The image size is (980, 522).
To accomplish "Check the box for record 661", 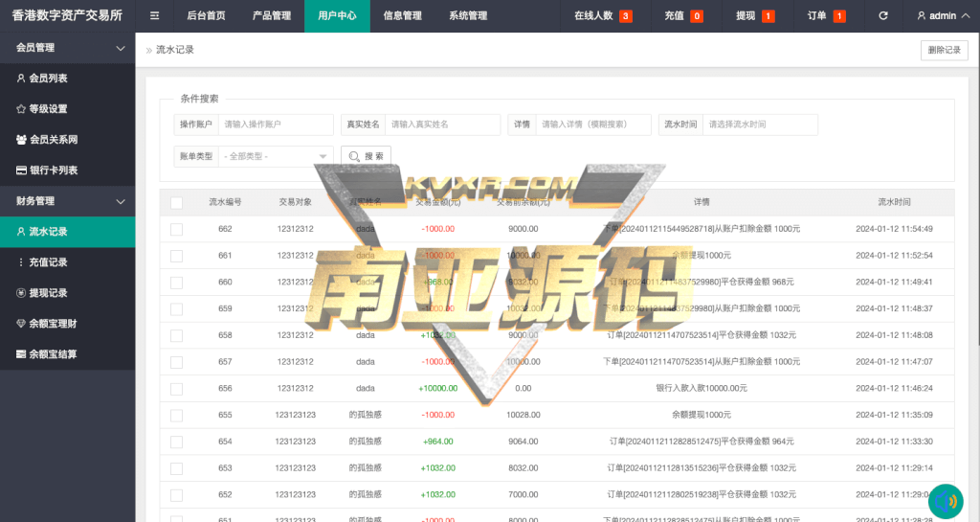I will click(x=176, y=256).
